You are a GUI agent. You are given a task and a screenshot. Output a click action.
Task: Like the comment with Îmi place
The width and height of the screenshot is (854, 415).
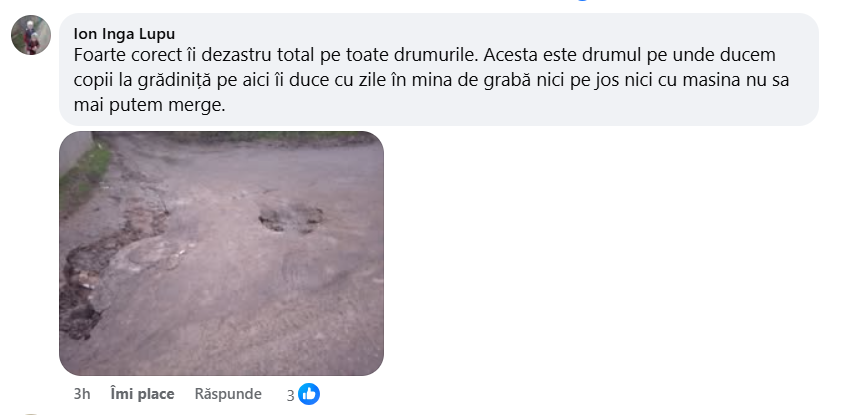click(142, 394)
